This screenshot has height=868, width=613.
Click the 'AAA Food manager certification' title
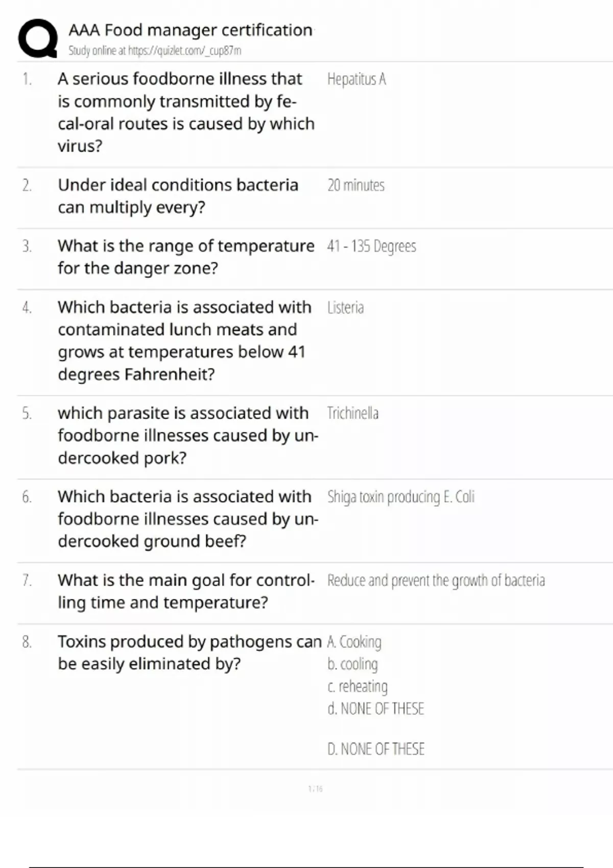click(x=190, y=30)
